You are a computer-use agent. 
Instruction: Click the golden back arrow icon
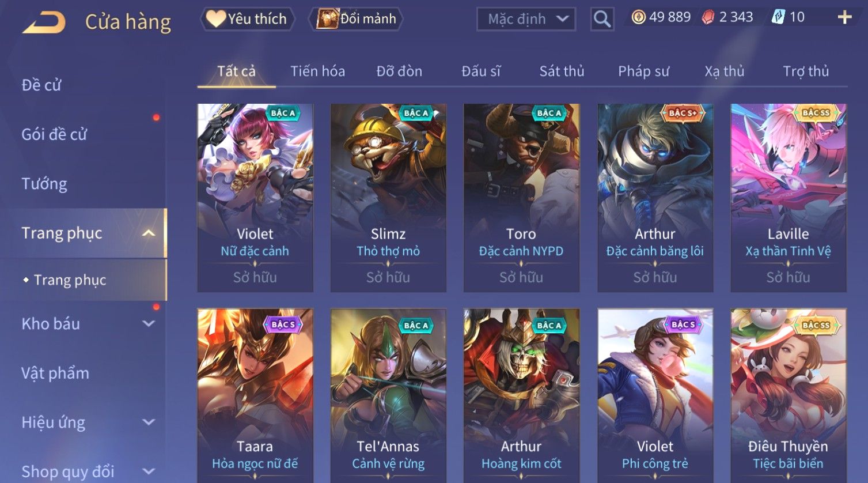(44, 22)
